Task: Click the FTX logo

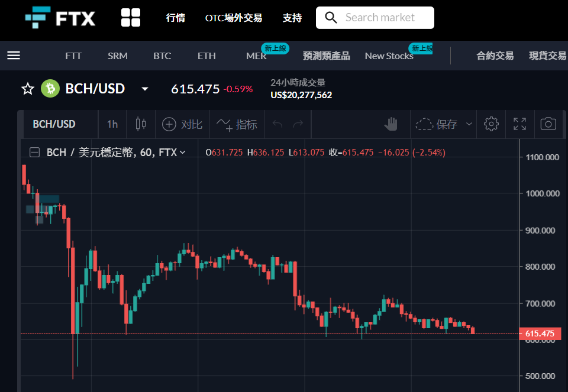Action: click(60, 17)
